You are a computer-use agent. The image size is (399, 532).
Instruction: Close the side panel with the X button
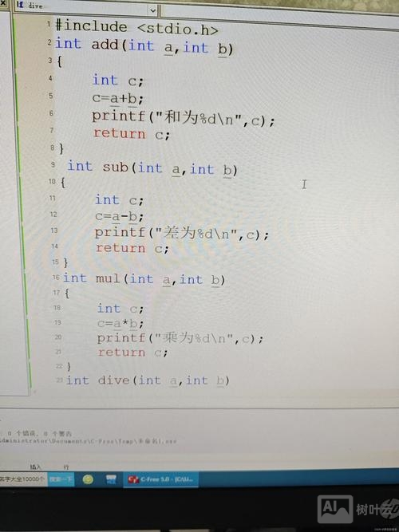tap(3, 4)
